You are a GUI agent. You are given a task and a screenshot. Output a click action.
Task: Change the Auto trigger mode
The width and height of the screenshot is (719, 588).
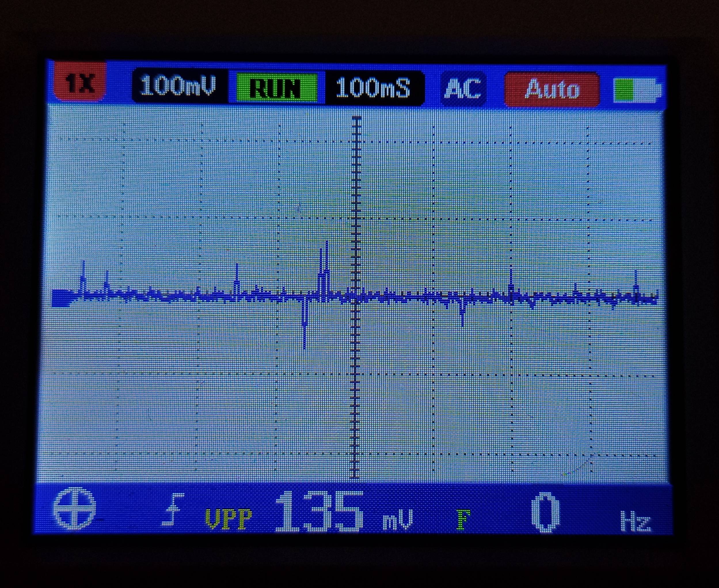(x=552, y=90)
